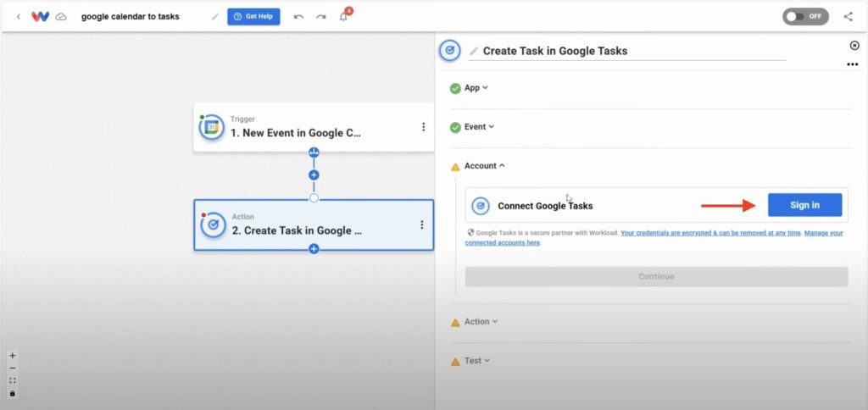Viewport: 868px width, 410px height.
Task: Toggle the canvas lock icon
Action: 12,393
